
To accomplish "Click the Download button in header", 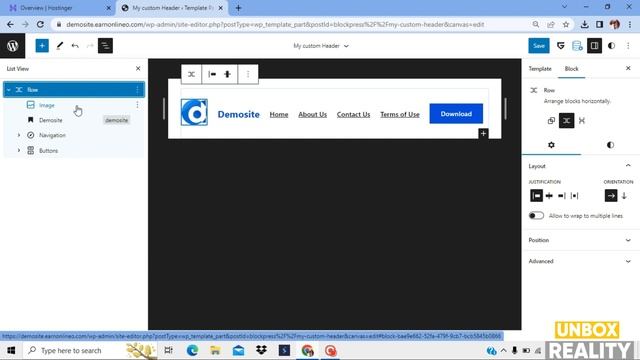I will coord(456,114).
